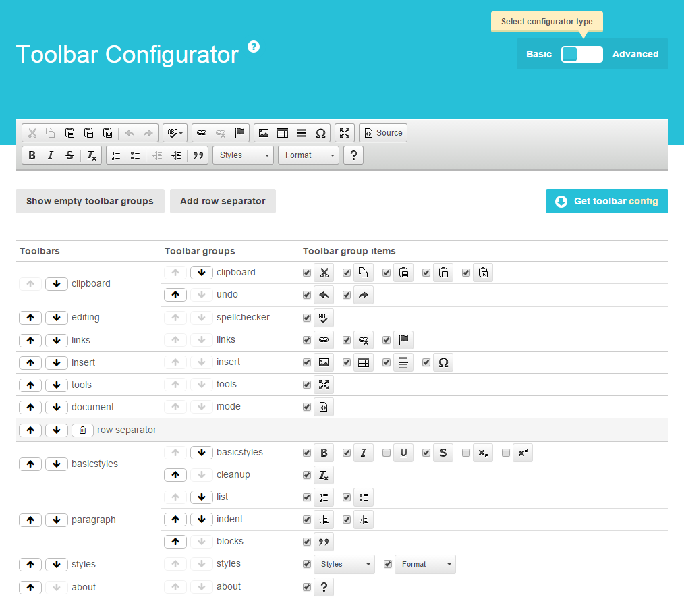Switch to the Advanced configurator type
Viewport: 684px width, 616px height.
pyautogui.click(x=635, y=54)
